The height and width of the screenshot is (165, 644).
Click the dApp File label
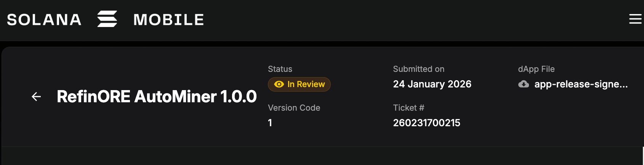(536, 69)
